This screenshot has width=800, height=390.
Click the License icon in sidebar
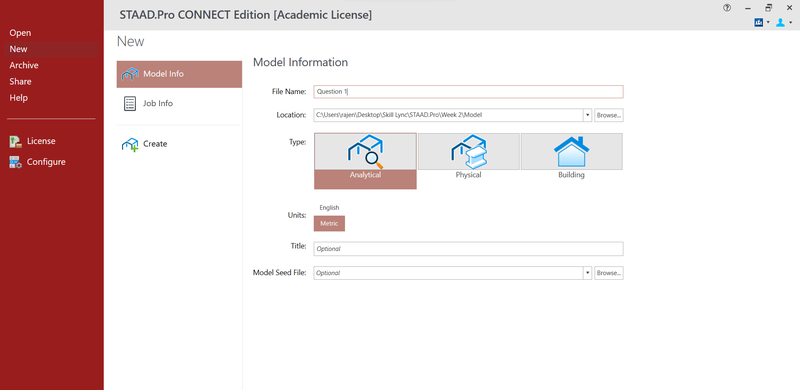15,142
